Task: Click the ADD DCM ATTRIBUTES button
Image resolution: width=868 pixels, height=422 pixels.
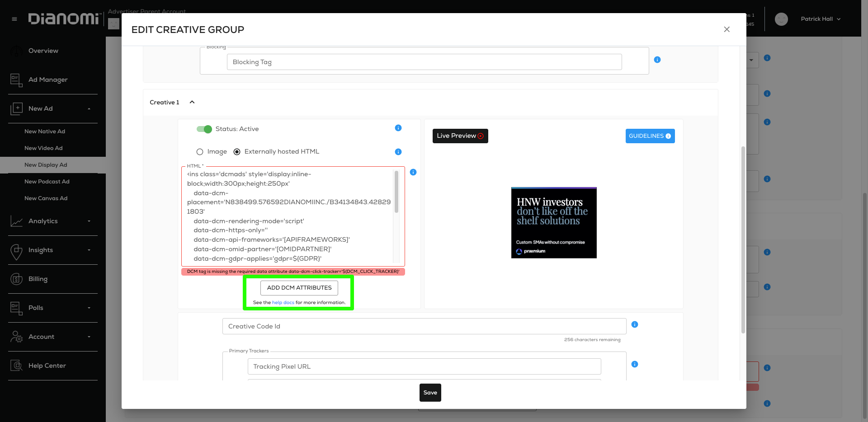Action: pyautogui.click(x=299, y=288)
